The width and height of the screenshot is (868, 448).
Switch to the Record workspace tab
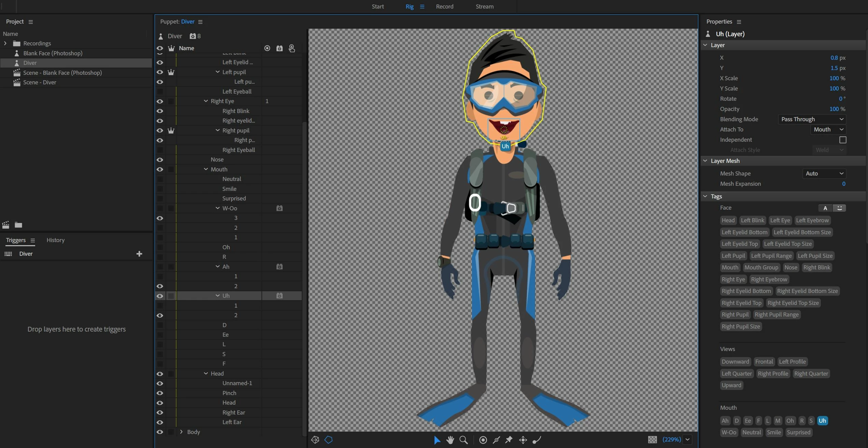(x=444, y=6)
